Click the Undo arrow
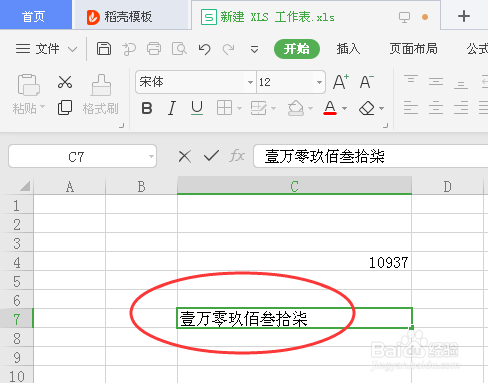The width and height of the screenshot is (488, 383). click(x=204, y=49)
